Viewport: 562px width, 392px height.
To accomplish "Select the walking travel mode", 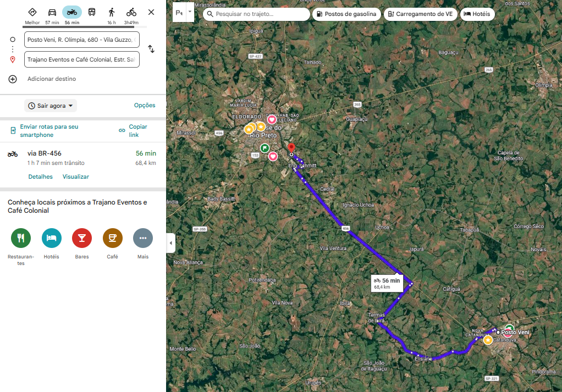I will coord(112,13).
